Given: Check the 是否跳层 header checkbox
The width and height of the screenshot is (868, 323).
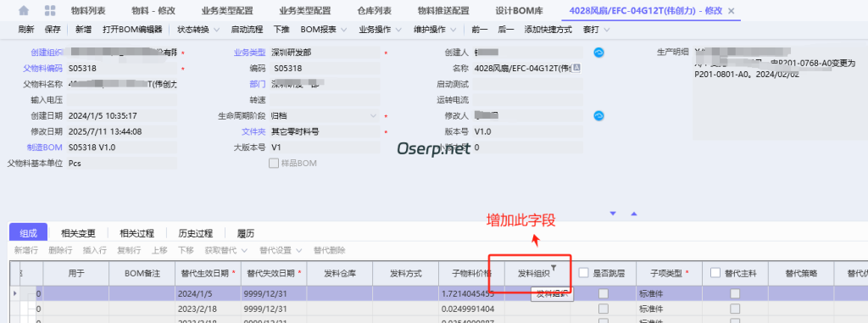Looking at the screenshot, I should tap(584, 273).
